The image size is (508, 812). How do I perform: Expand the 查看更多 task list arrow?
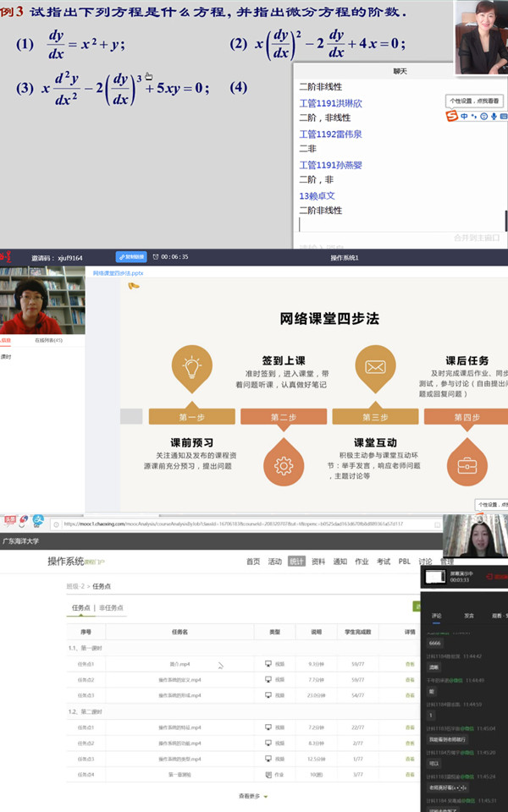265,796
